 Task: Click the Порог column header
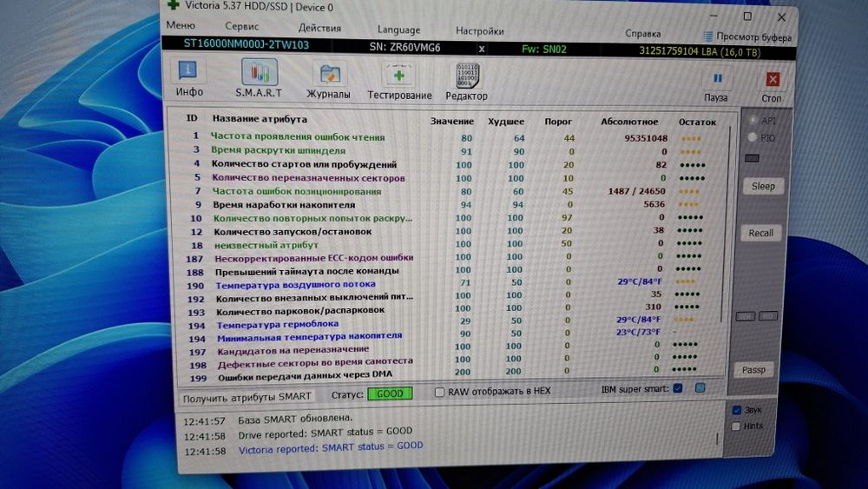click(x=558, y=122)
